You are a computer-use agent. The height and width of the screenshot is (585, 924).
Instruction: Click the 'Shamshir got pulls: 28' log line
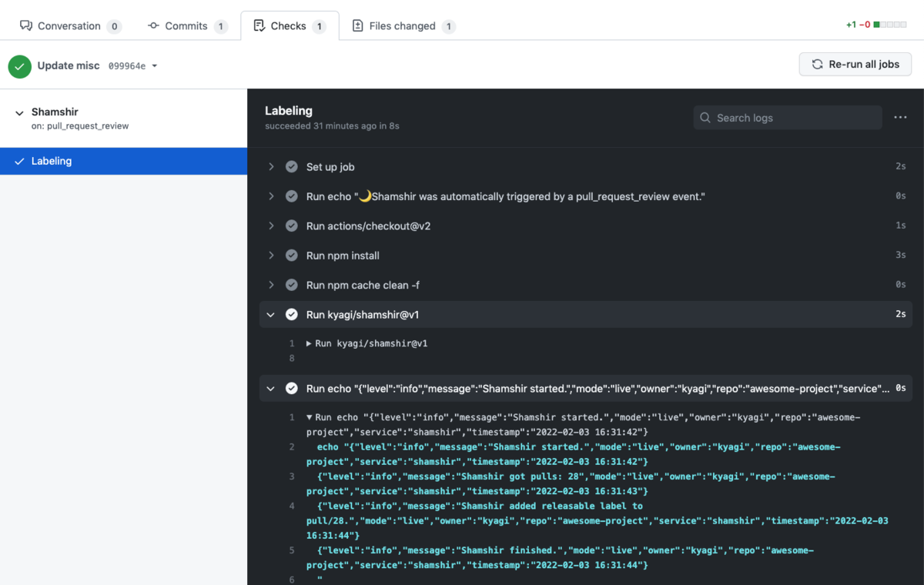pos(571,483)
